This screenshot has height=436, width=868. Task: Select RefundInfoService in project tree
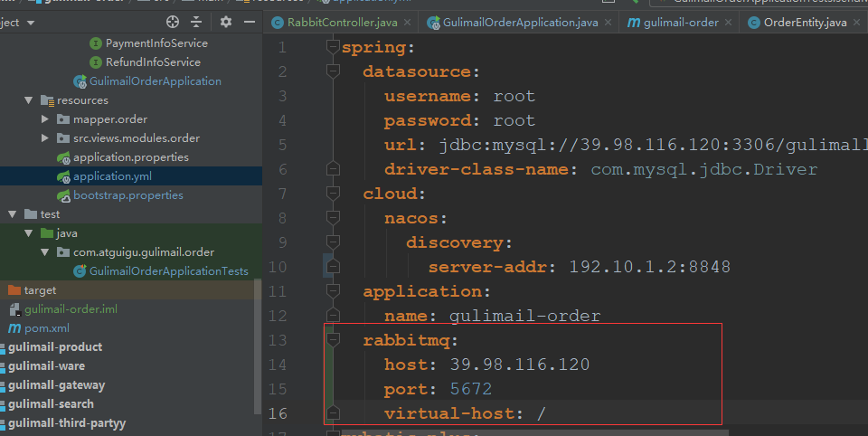coord(153,62)
